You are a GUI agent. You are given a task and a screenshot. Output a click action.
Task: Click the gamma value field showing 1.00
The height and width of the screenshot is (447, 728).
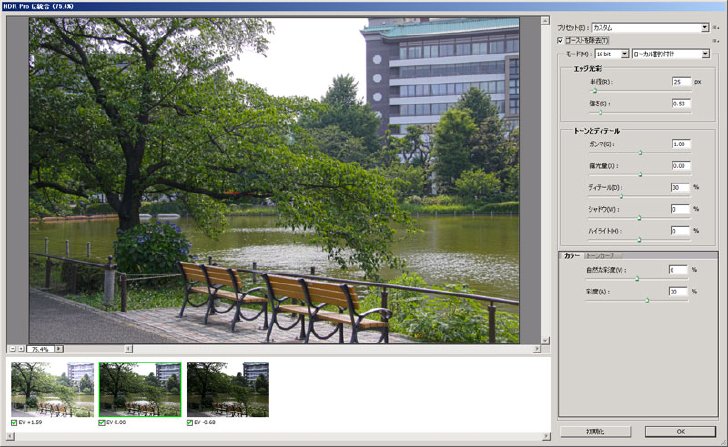pos(681,144)
